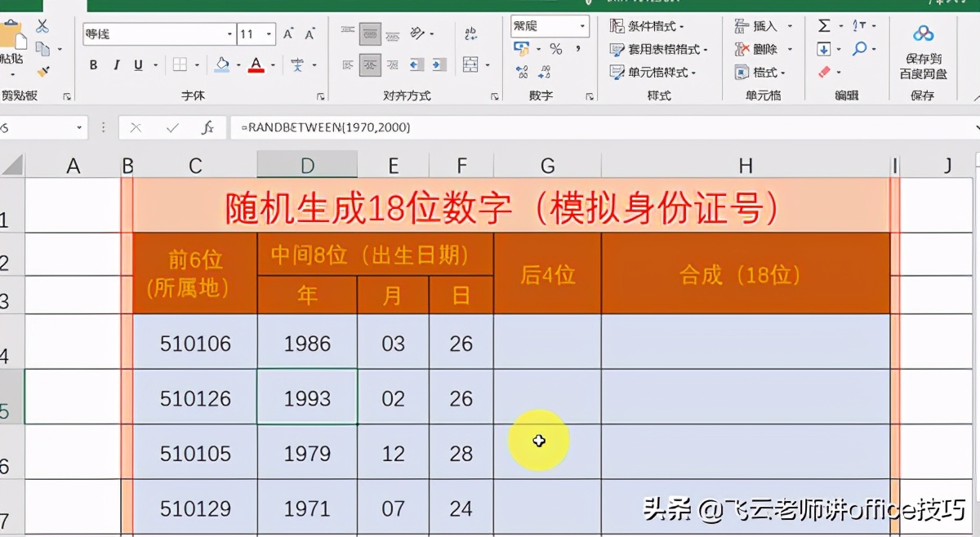The width and height of the screenshot is (980, 537).
Task: Open the Name Box dropdown arrow
Action: [79, 128]
